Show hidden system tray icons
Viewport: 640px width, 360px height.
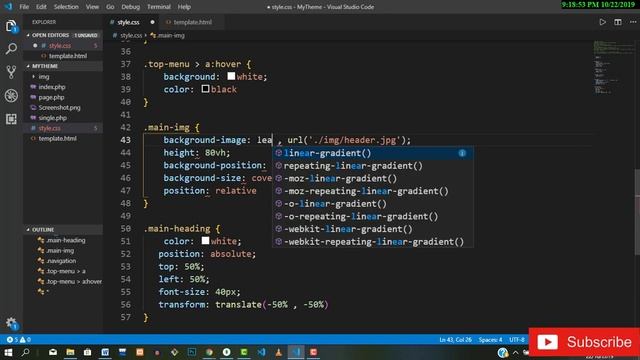[516, 352]
